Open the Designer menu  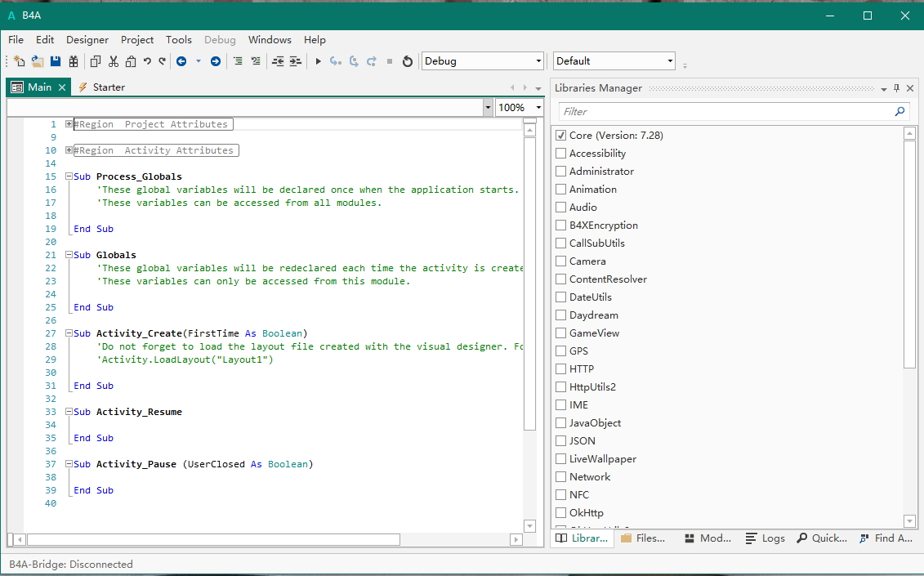87,39
